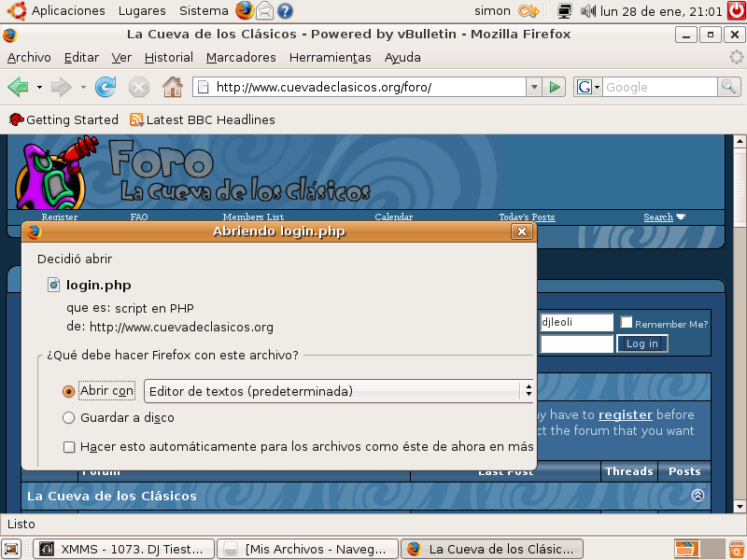Select the Guardar a disco option
This screenshot has height=560, width=747.
(68, 417)
